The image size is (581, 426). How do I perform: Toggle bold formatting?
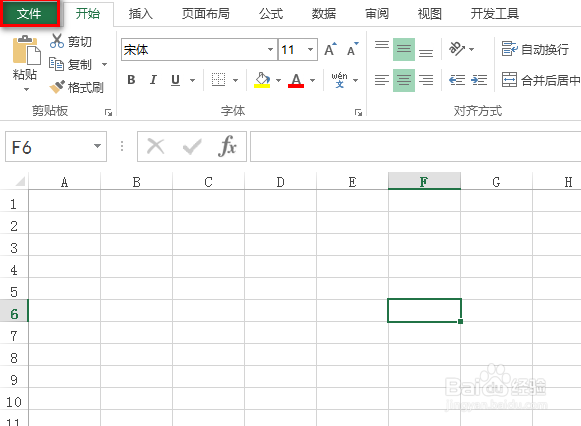(131, 80)
